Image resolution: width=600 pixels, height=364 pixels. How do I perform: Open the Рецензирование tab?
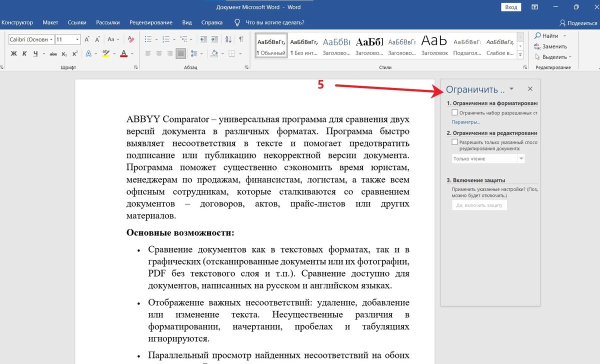151,22
